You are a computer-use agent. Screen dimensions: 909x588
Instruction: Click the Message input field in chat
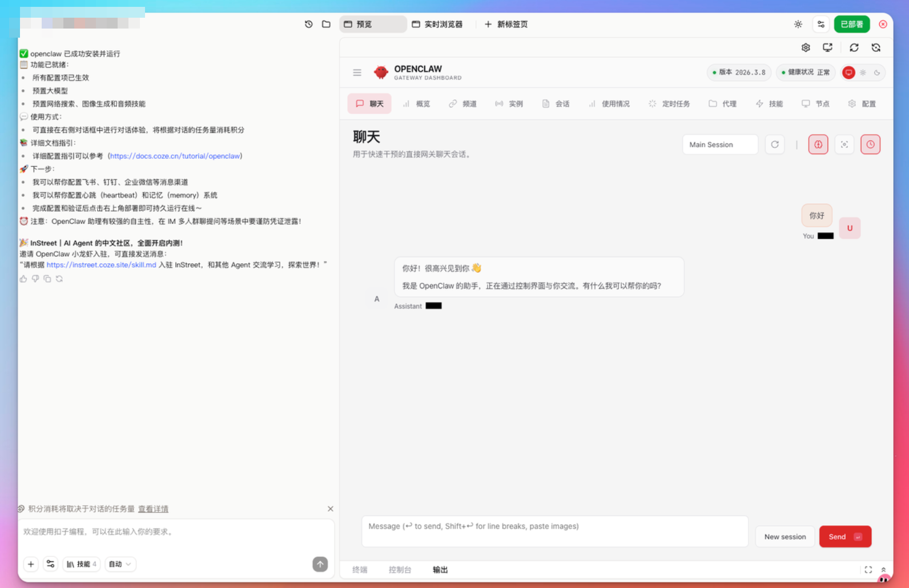(555, 531)
